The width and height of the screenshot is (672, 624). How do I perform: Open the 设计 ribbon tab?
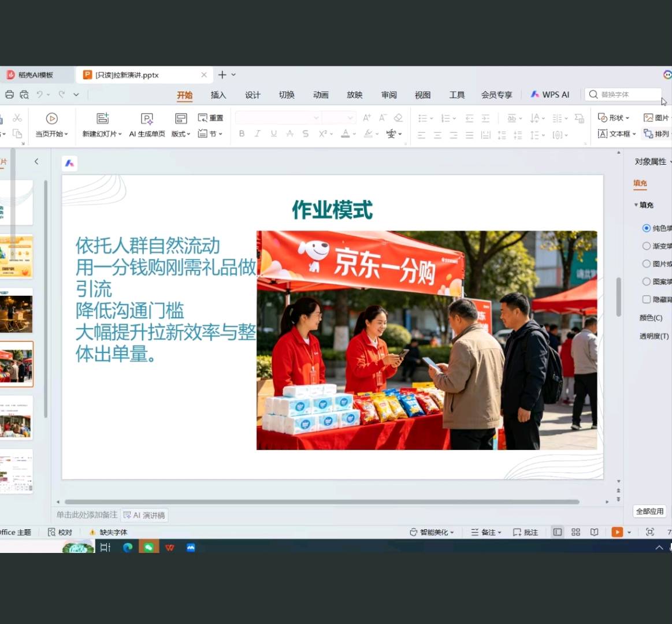point(253,95)
